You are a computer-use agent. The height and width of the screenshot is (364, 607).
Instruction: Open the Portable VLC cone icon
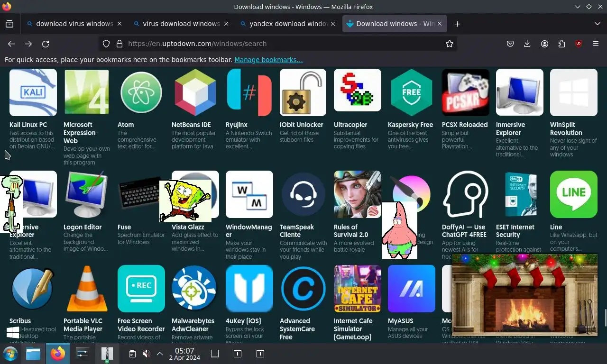[87, 289]
